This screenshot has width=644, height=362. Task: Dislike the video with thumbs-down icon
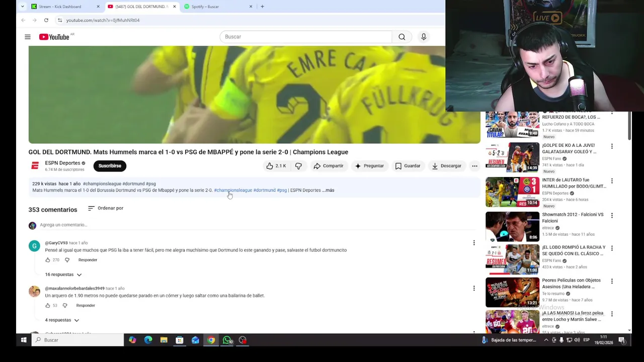tap(298, 166)
